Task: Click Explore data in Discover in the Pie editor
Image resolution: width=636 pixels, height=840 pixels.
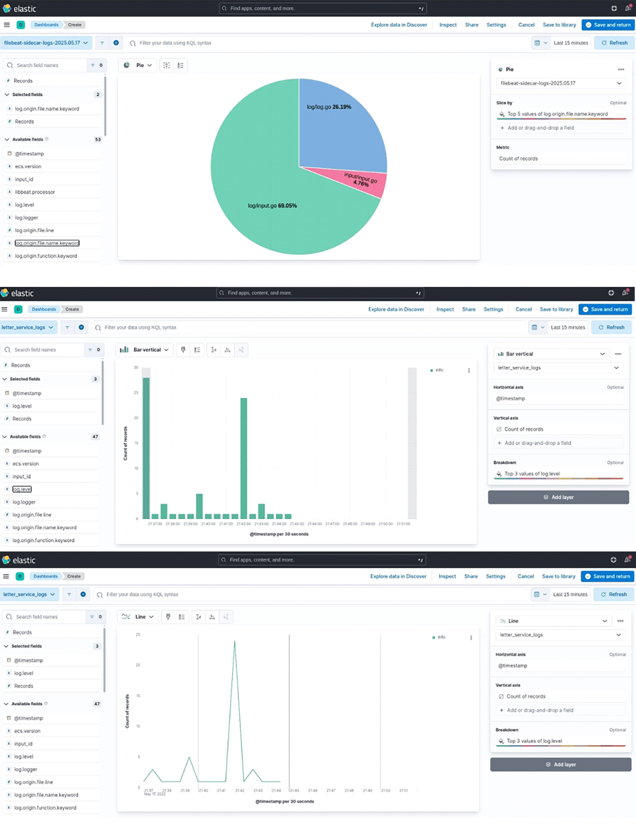Action: coord(399,25)
